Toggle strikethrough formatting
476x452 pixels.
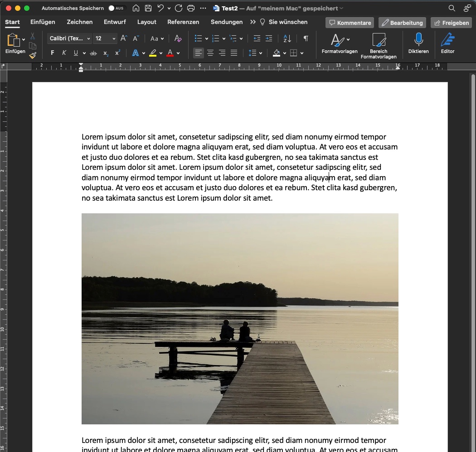pyautogui.click(x=93, y=53)
